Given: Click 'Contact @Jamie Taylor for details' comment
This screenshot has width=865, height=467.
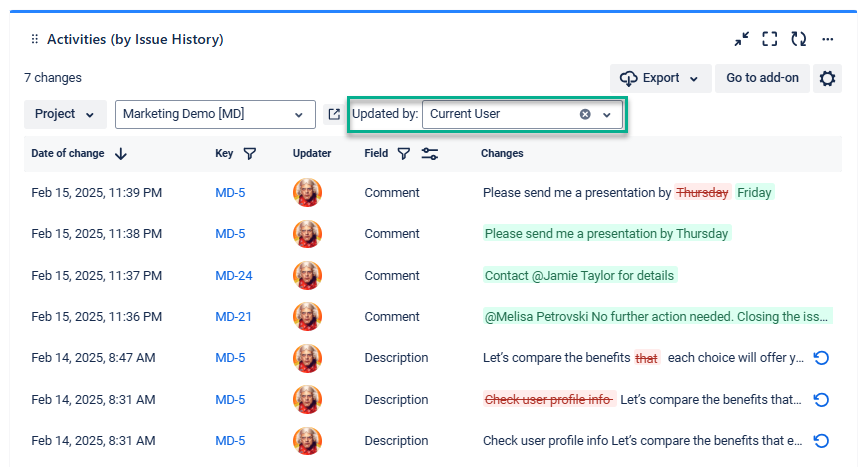Looking at the screenshot, I should pos(579,276).
